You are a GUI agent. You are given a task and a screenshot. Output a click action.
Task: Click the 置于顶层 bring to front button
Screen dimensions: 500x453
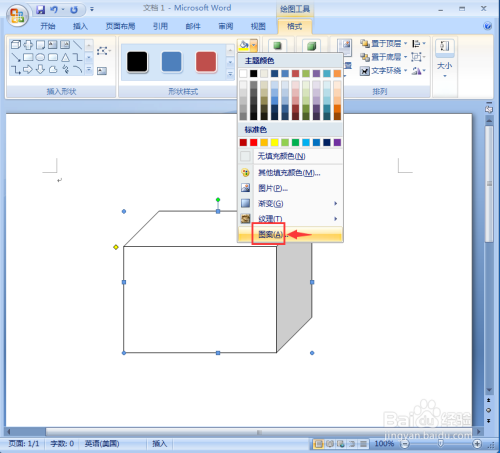381,44
